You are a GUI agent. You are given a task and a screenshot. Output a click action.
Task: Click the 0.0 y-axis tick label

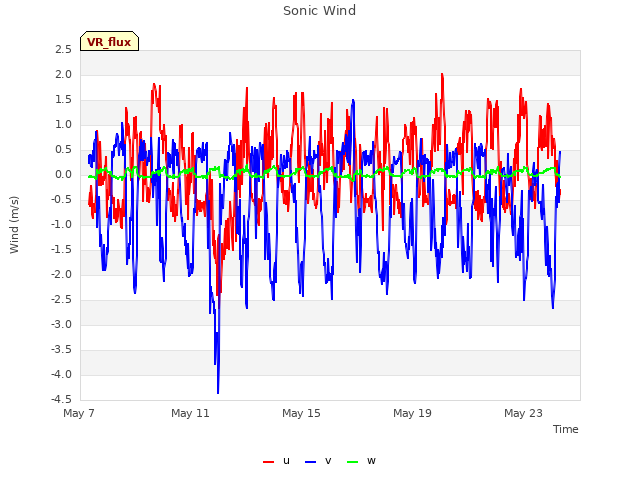click(64, 175)
